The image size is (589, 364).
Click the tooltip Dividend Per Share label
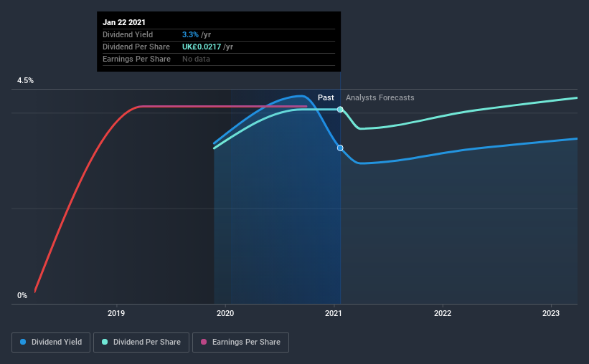click(136, 47)
